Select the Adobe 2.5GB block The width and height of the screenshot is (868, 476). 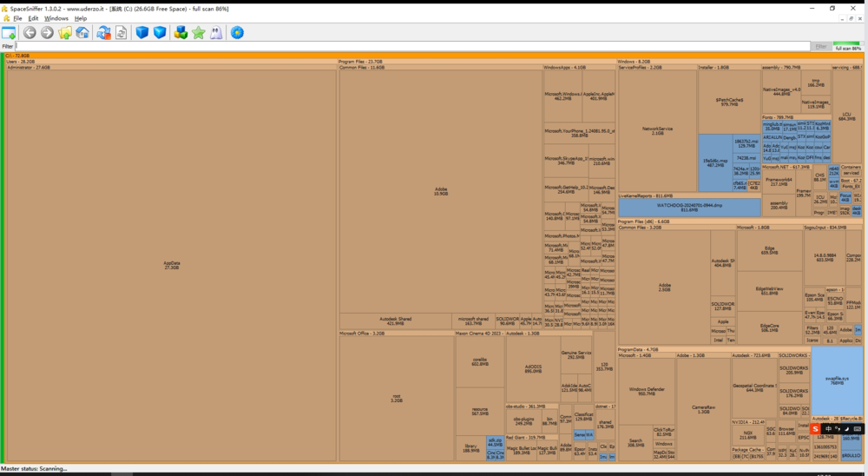click(664, 287)
